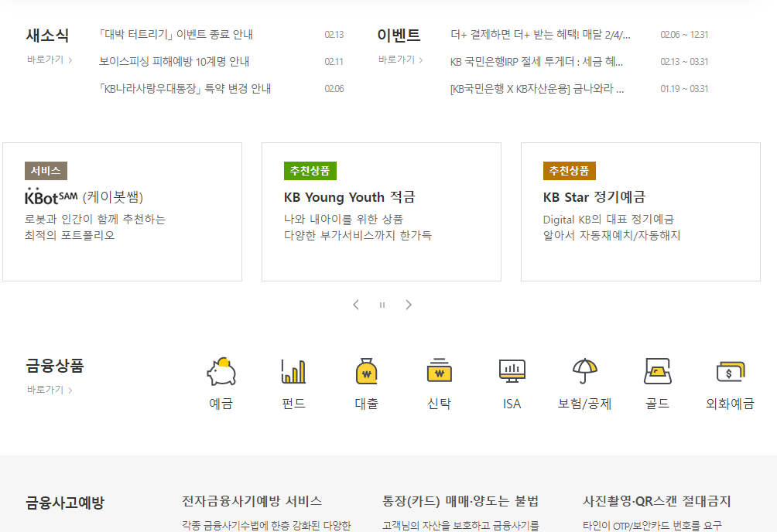Click the 보험/공제 label text

click(585, 404)
